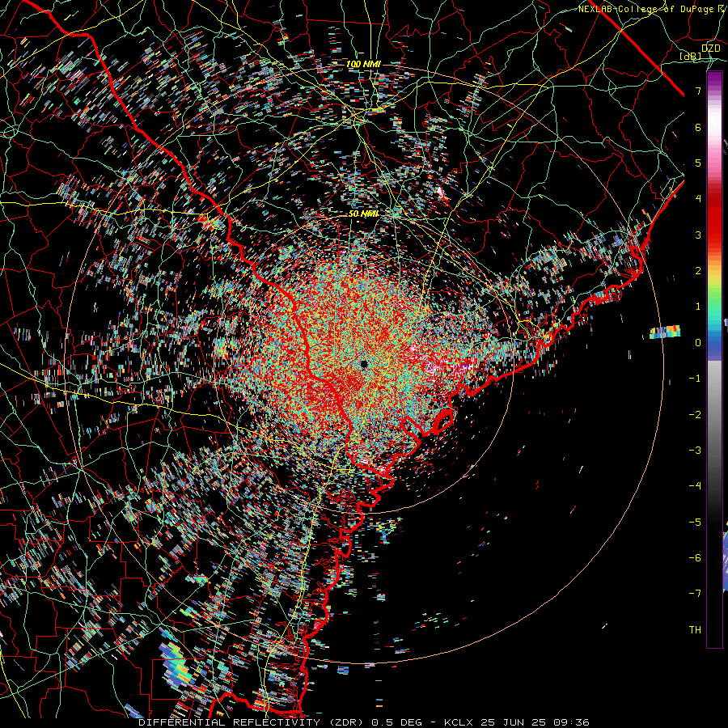Click the TH threshold label on scale
The height and width of the screenshot is (728, 728).
[x=695, y=630]
